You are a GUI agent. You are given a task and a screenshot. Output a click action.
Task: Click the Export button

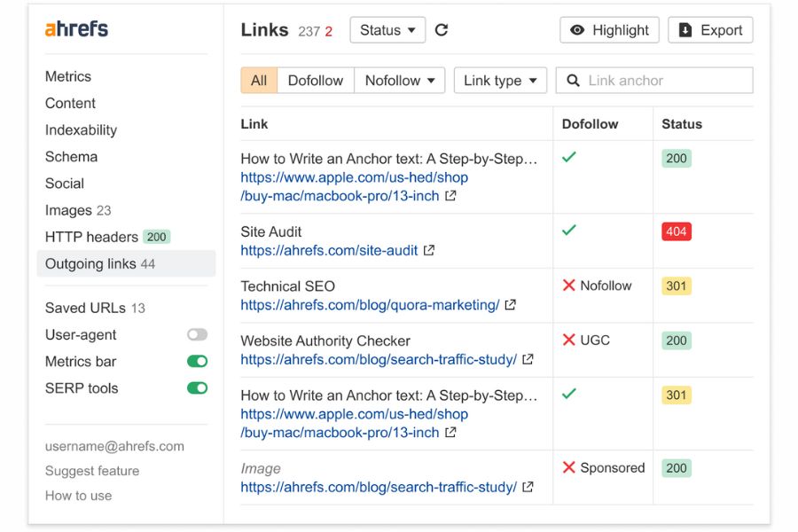tap(710, 30)
